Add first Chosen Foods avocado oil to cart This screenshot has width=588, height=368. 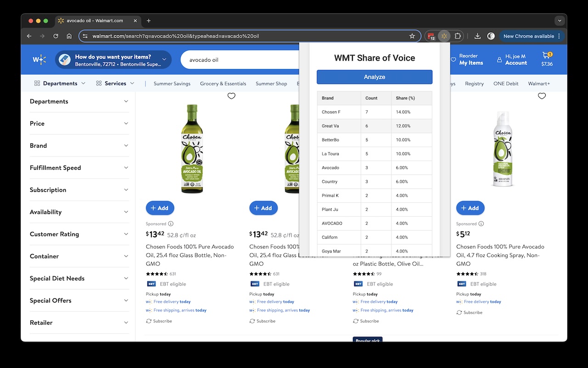point(160,208)
